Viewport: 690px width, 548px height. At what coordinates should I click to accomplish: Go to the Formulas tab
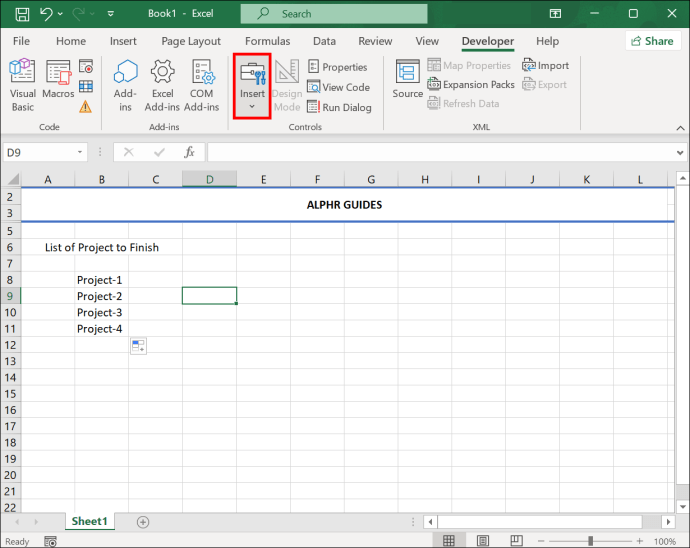[x=268, y=41]
